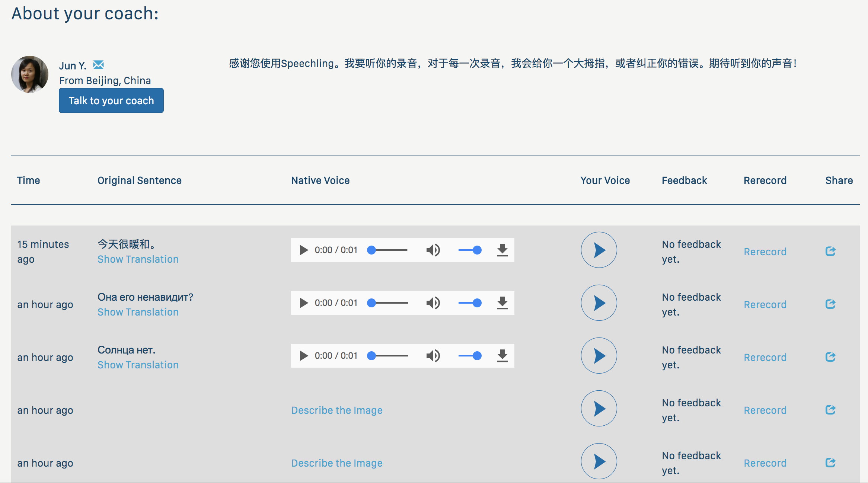
Task: Play your voice for Она его ненавидит
Action: pyautogui.click(x=599, y=303)
